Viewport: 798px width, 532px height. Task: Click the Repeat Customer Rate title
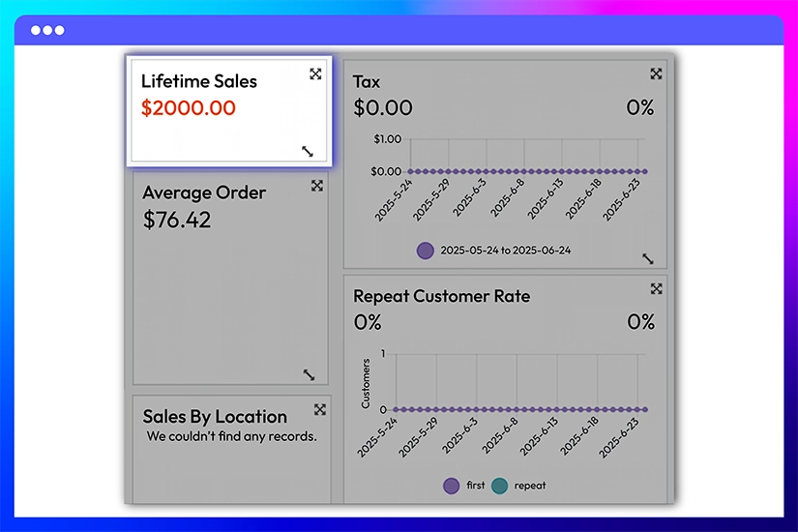(442, 296)
